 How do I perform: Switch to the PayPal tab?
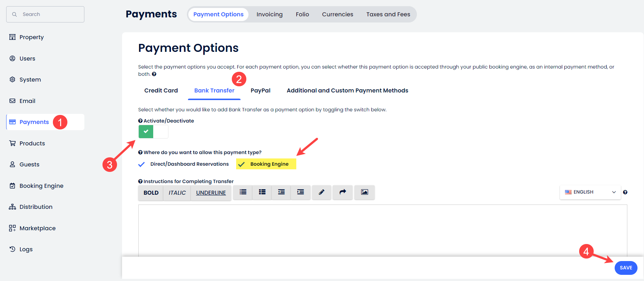(x=260, y=91)
